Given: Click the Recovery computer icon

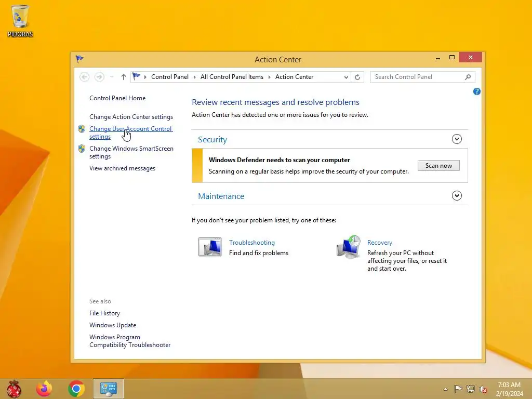Looking at the screenshot, I should tap(349, 247).
